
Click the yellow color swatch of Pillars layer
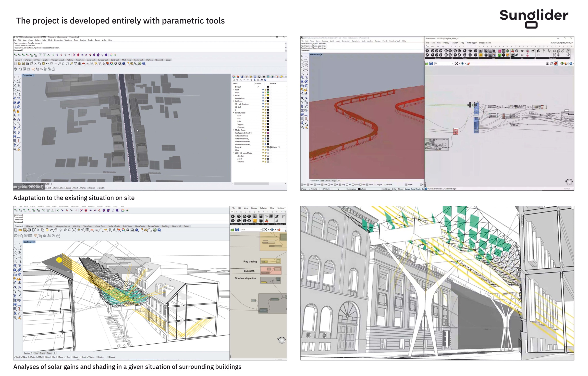268,96
